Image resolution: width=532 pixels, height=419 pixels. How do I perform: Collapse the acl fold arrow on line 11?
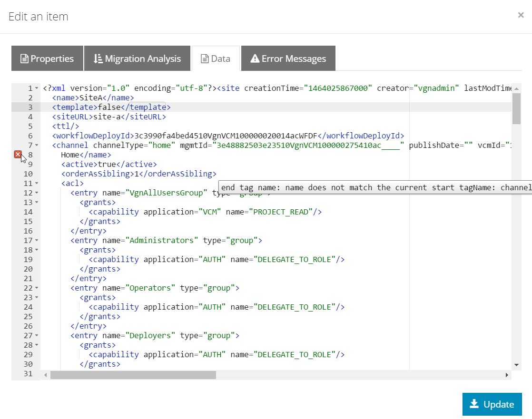pyautogui.click(x=37, y=183)
